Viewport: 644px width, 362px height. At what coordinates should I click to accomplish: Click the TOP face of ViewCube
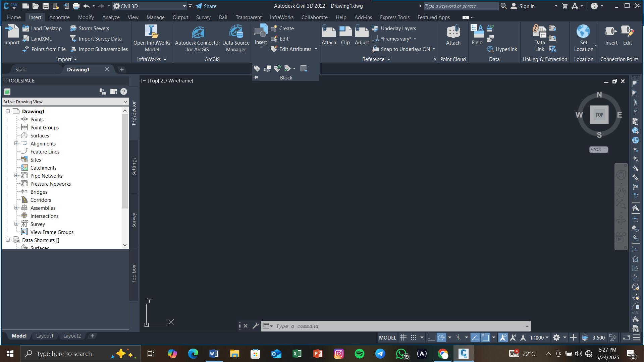pos(599,115)
